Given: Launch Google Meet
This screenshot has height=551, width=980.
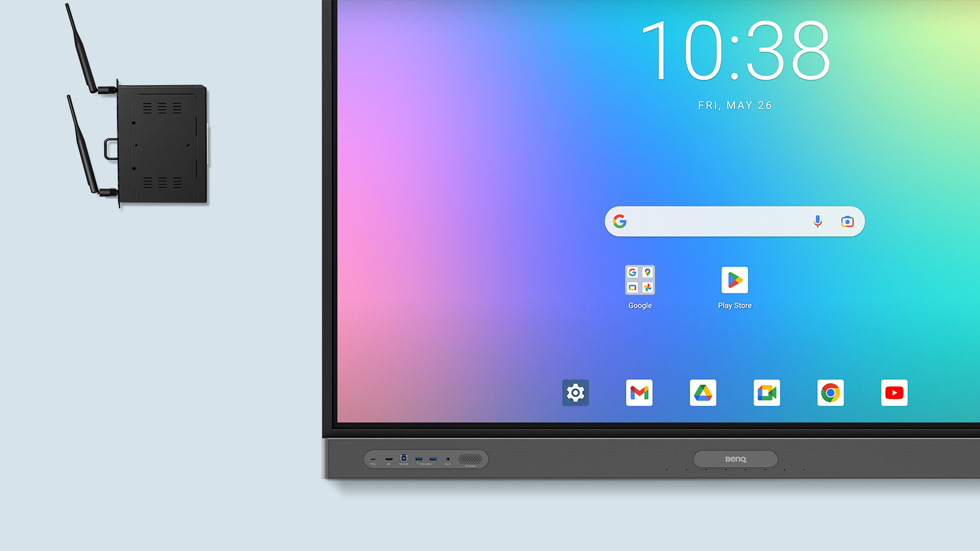Looking at the screenshot, I should click(x=766, y=393).
